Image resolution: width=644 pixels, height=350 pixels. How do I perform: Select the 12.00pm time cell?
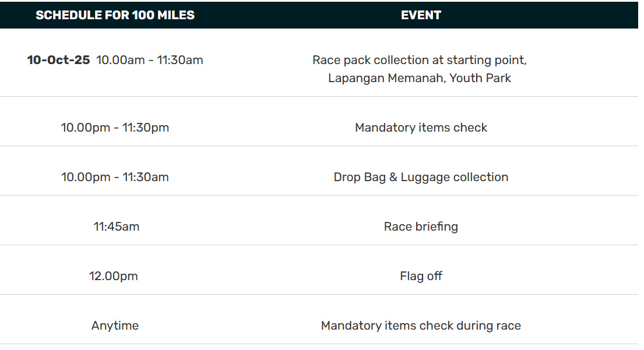click(113, 276)
